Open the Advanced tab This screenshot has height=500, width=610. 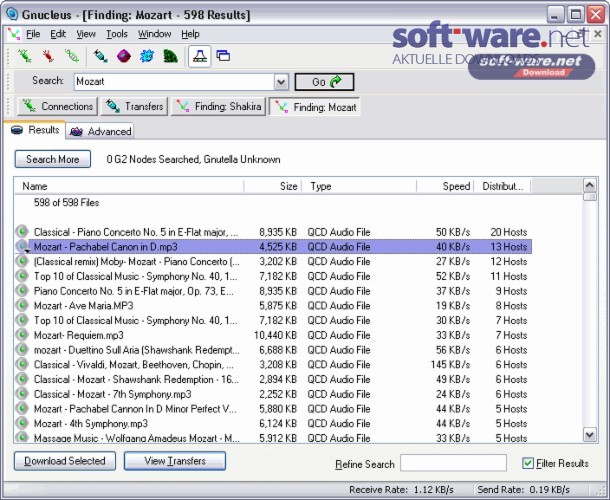[100, 131]
